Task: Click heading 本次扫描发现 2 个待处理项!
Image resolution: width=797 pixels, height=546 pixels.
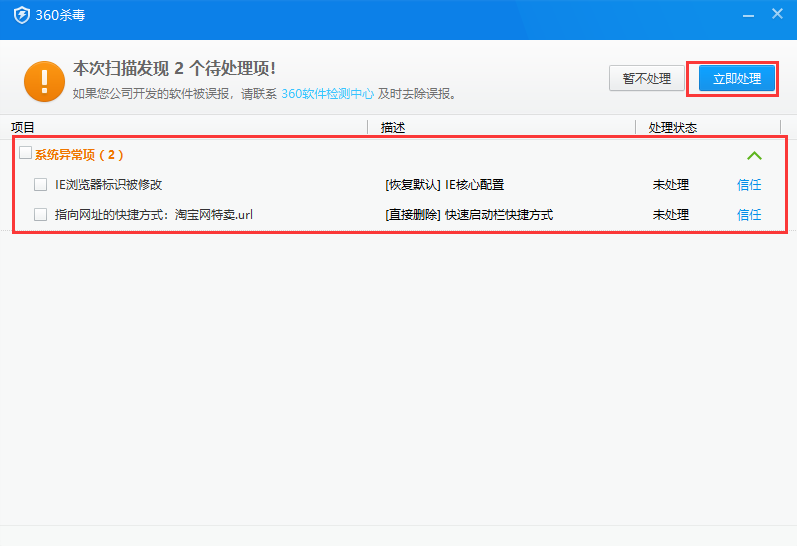Action: [x=174, y=68]
